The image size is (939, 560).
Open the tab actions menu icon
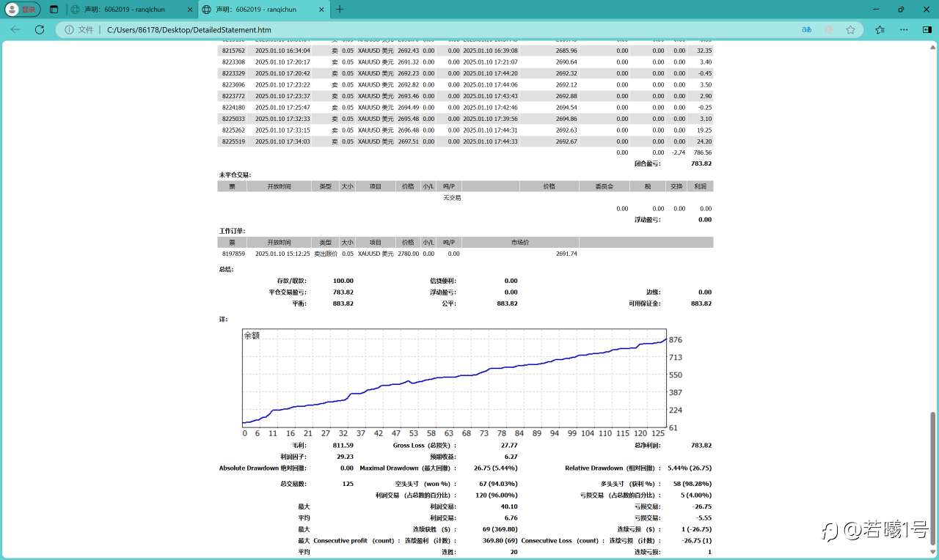coord(54,10)
